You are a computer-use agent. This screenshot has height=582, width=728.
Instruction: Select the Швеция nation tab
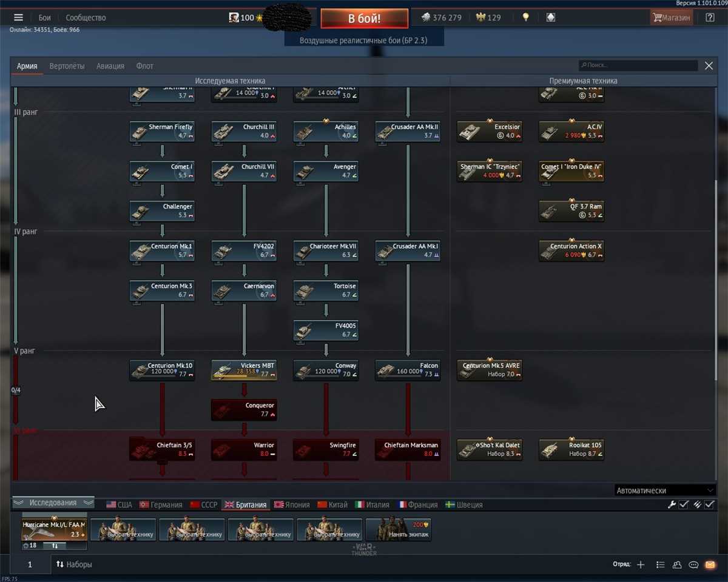tap(463, 504)
